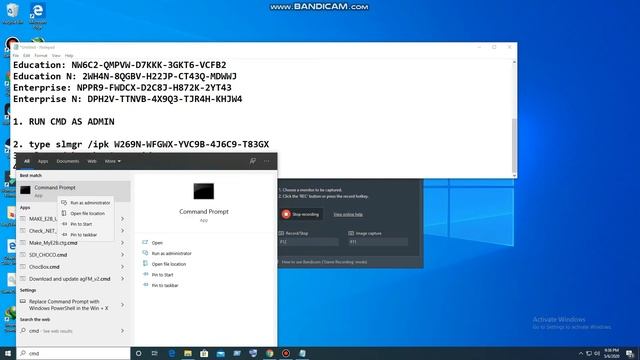Open Task View on the taskbar
This screenshot has width=640, height=360.
[x=155, y=353]
